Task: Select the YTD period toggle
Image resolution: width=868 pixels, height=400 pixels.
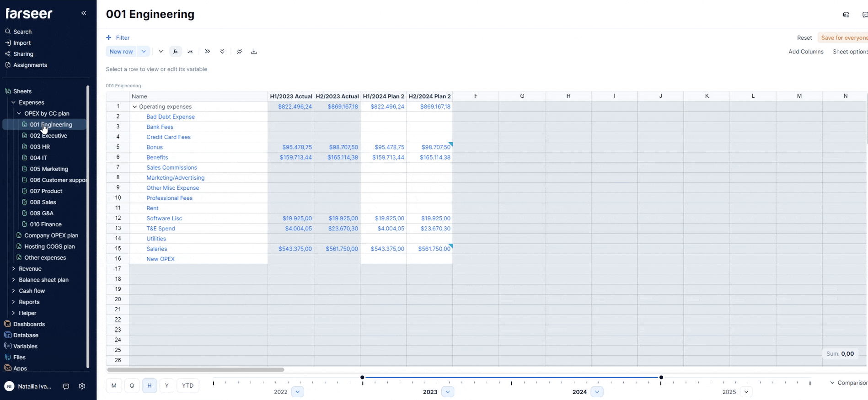Action: pyautogui.click(x=188, y=385)
